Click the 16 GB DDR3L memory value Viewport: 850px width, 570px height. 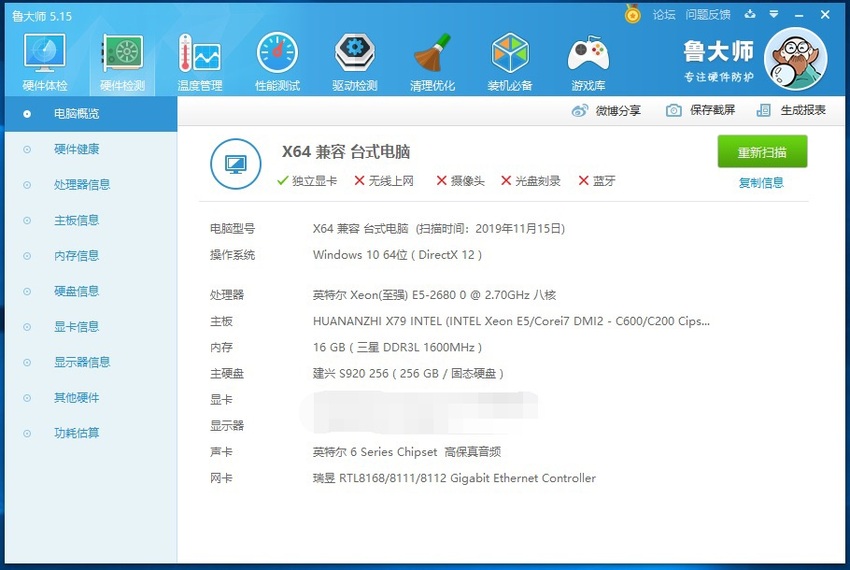pyautogui.click(x=397, y=347)
